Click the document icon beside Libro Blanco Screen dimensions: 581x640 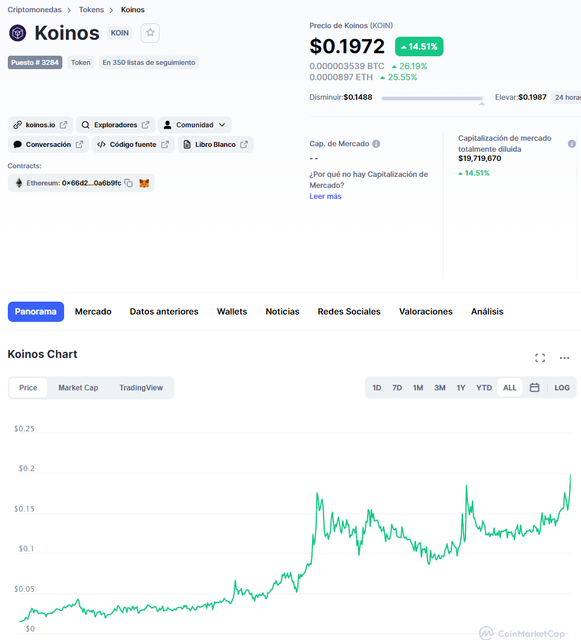(x=187, y=144)
